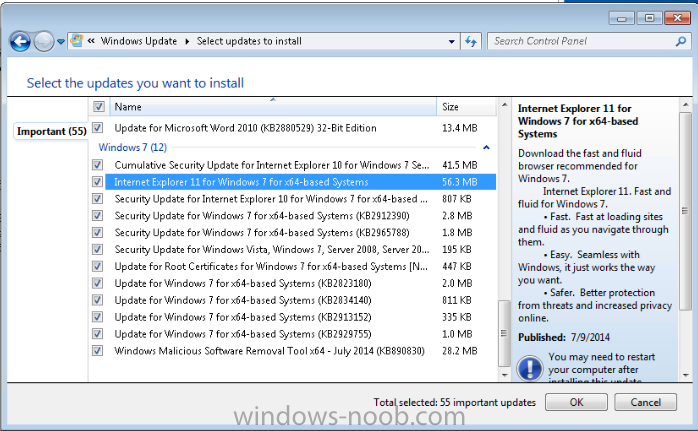Viewport: 698px width, 431px height.
Task: Close the Windows Update window
Action: click(x=677, y=18)
